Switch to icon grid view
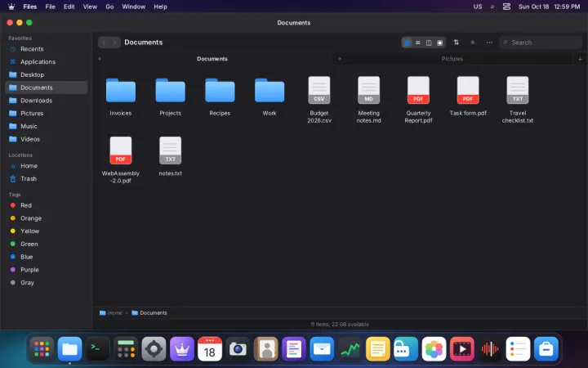588x368 pixels. pyautogui.click(x=407, y=43)
